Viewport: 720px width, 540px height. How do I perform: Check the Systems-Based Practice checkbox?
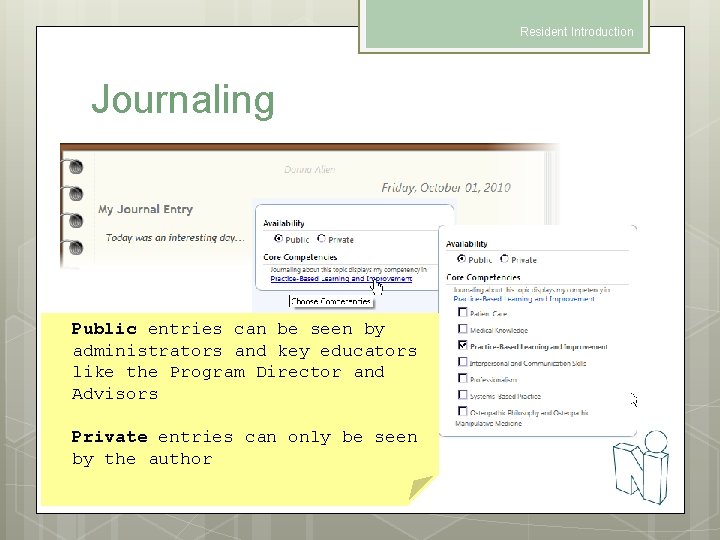462,395
